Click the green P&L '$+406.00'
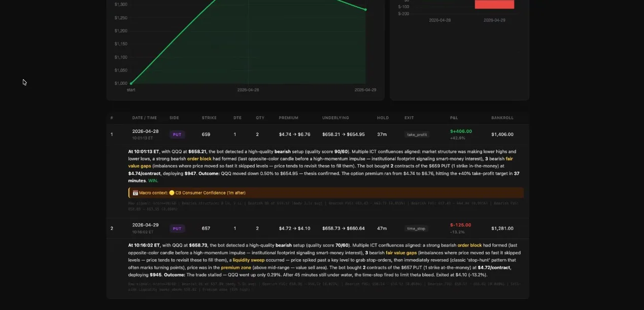This screenshot has height=310, width=644. (x=461, y=131)
